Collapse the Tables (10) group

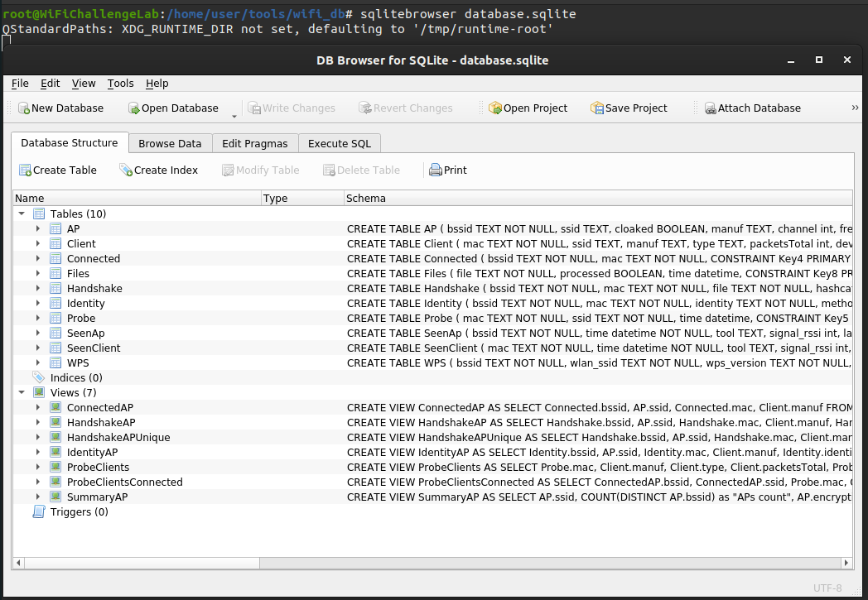pyautogui.click(x=22, y=214)
